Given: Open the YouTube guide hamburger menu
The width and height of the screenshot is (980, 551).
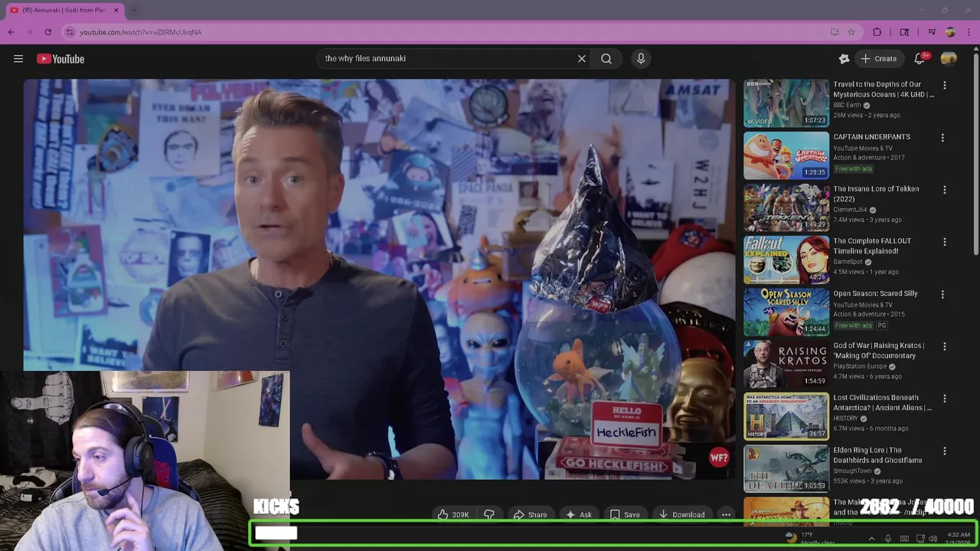Looking at the screenshot, I should click(x=18, y=59).
